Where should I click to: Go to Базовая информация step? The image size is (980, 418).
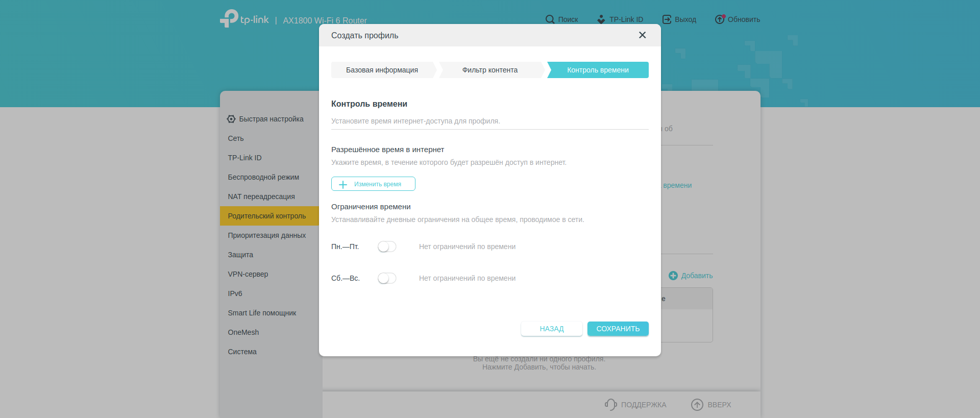(382, 70)
